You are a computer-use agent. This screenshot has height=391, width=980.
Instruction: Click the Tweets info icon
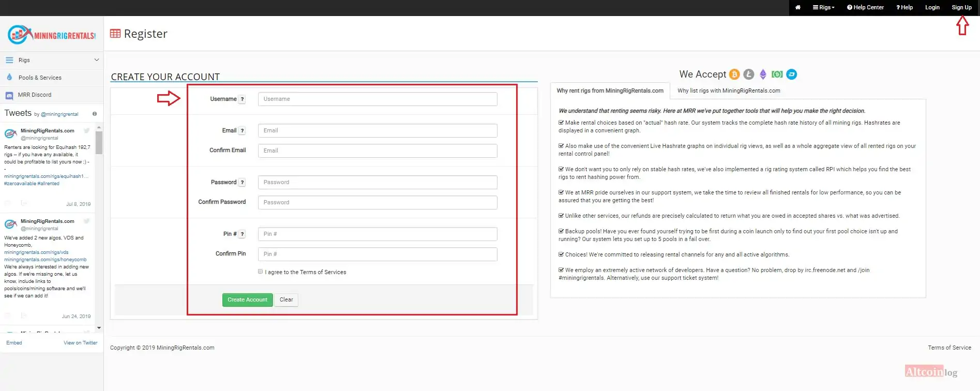(95, 114)
